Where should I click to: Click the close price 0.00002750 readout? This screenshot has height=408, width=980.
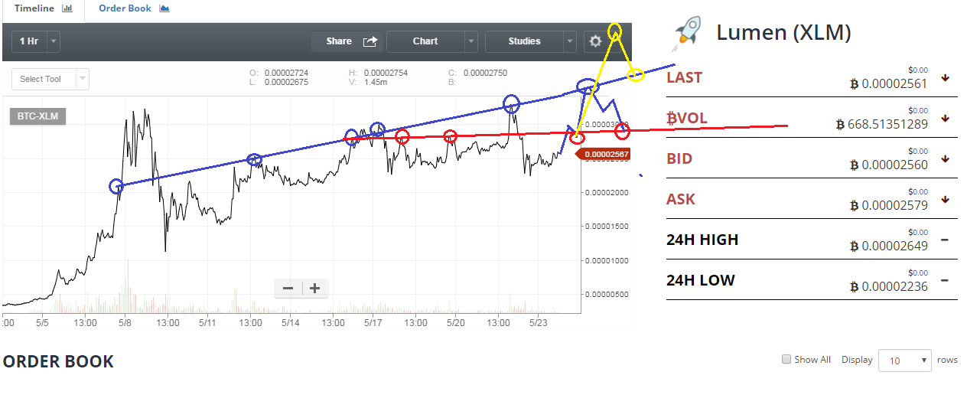click(485, 73)
